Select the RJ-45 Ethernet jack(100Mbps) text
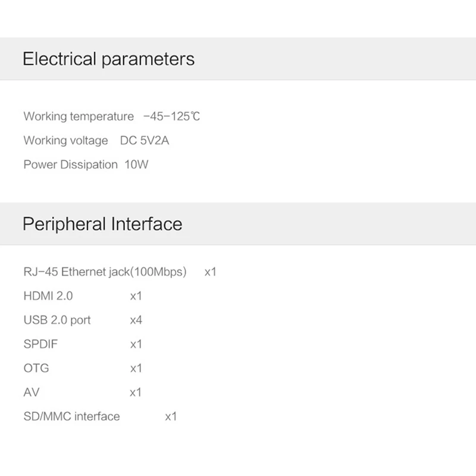 pyautogui.click(x=105, y=272)
